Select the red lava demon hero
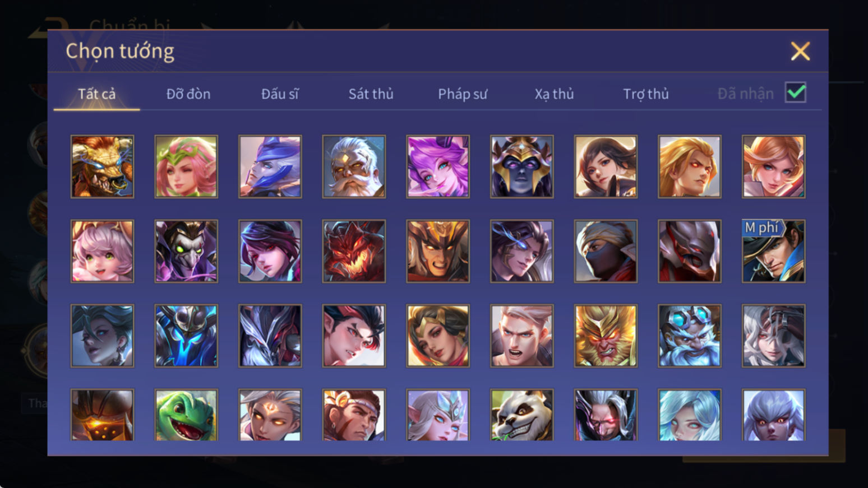This screenshot has width=868, height=488. tap(354, 251)
